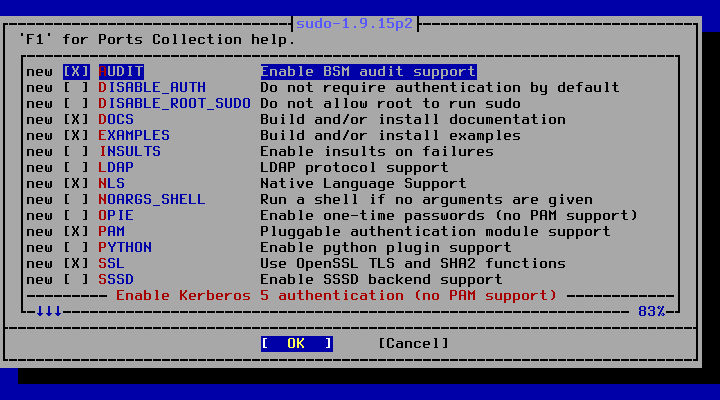Uncheck the SSL checkbox

[x=76, y=264]
